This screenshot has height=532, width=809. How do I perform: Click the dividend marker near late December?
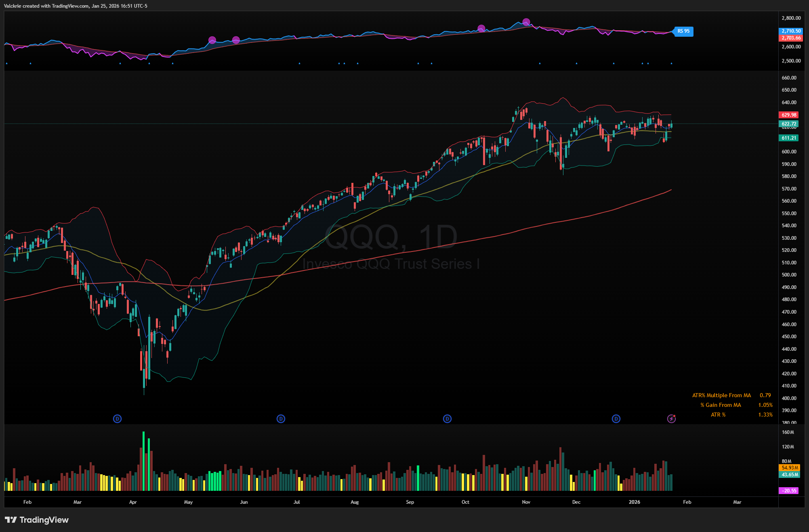point(616,419)
